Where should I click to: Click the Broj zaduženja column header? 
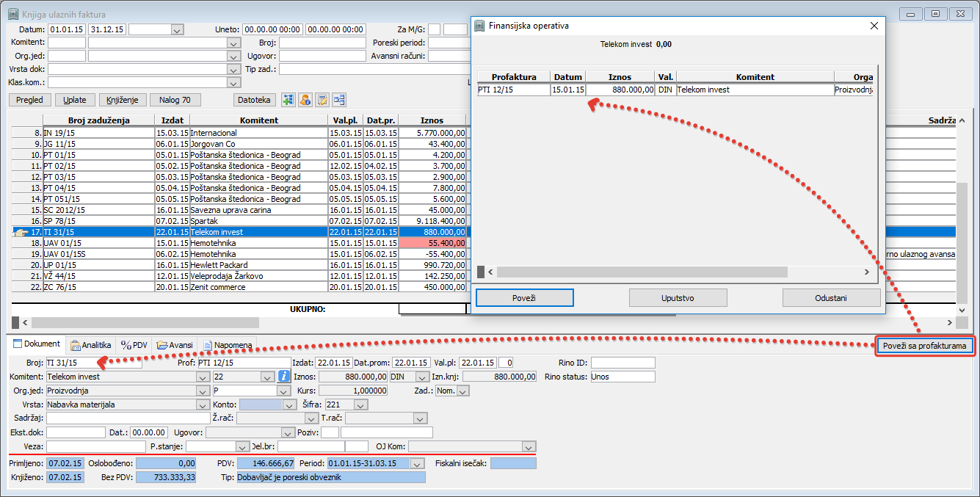(x=98, y=120)
